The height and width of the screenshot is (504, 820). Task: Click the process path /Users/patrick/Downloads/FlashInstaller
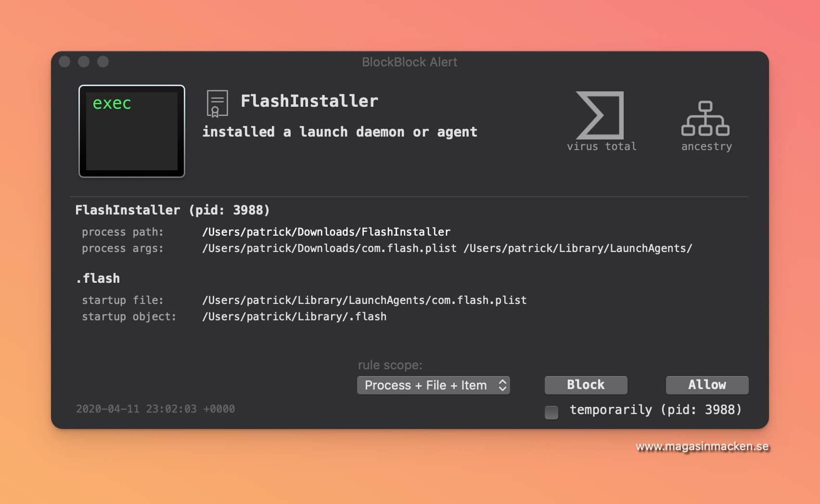click(326, 232)
